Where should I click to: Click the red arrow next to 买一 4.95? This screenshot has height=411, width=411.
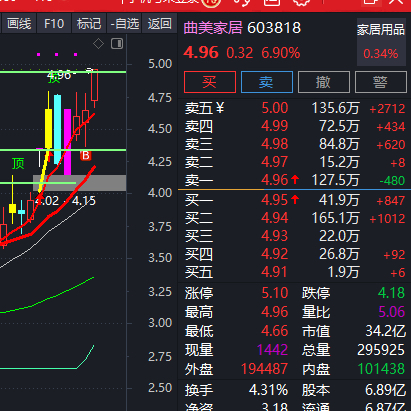(295, 200)
